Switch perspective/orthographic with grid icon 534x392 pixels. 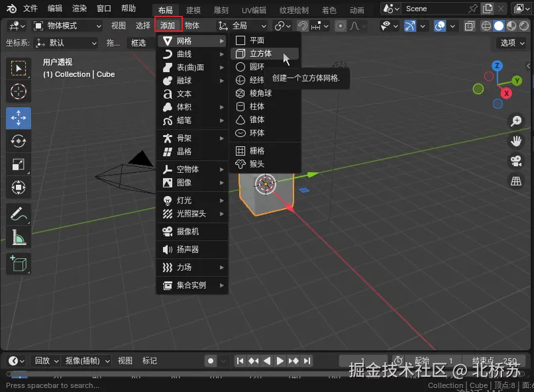click(516, 181)
